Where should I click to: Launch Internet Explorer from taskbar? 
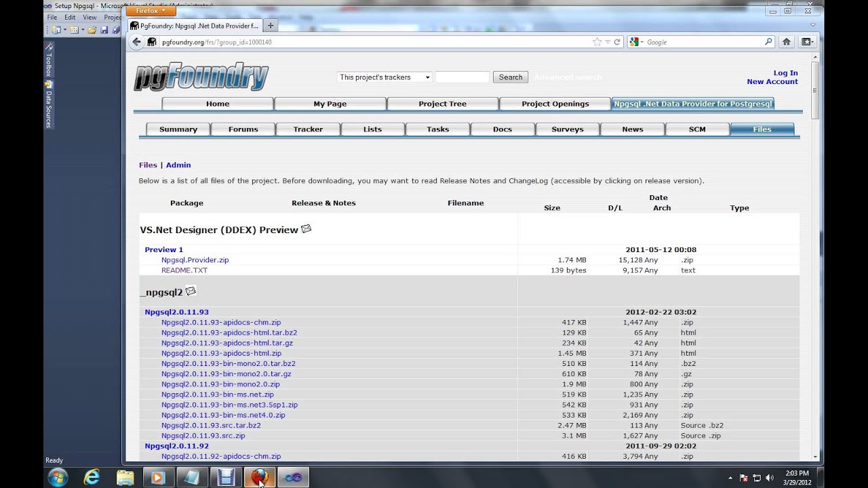[92, 477]
